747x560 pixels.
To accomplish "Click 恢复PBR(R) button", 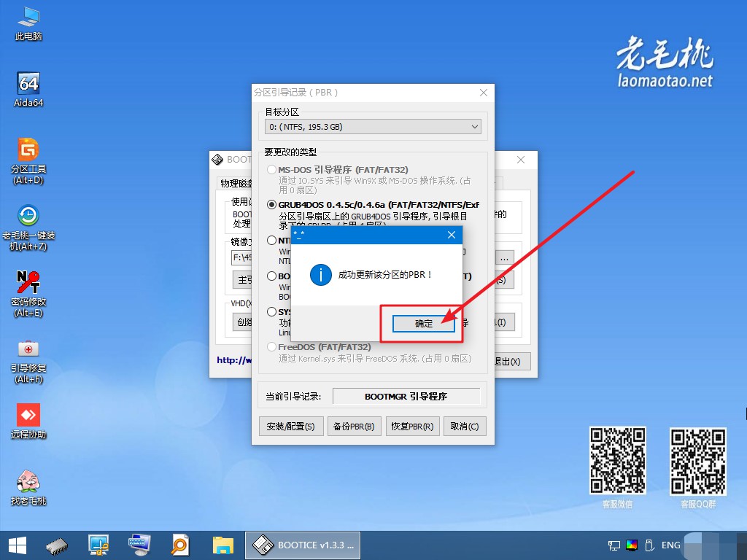I will [412, 426].
